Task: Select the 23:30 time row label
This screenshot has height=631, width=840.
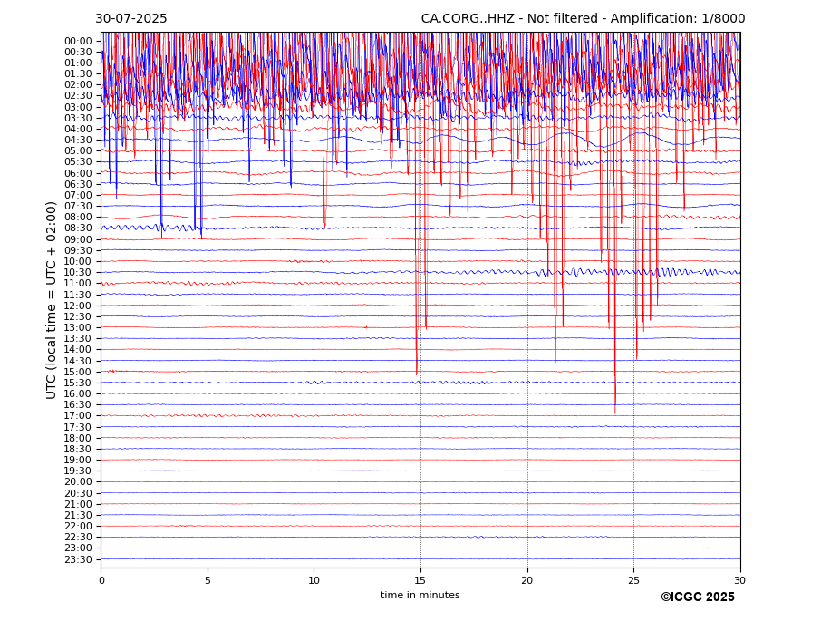Action: coord(78,559)
